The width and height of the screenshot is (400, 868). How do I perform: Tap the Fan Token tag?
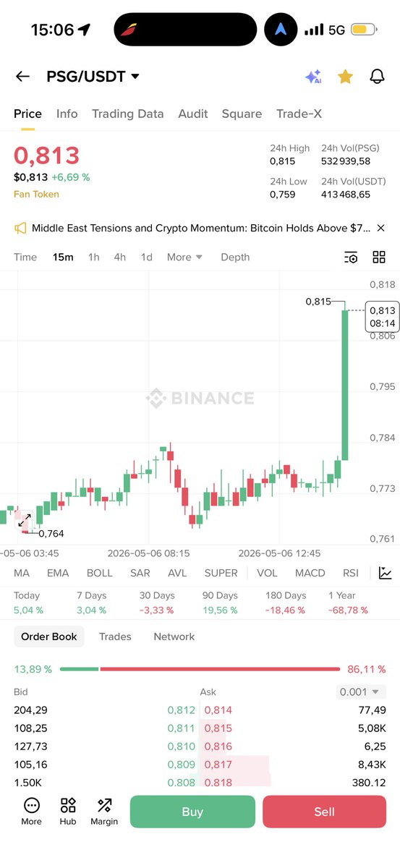point(36,194)
